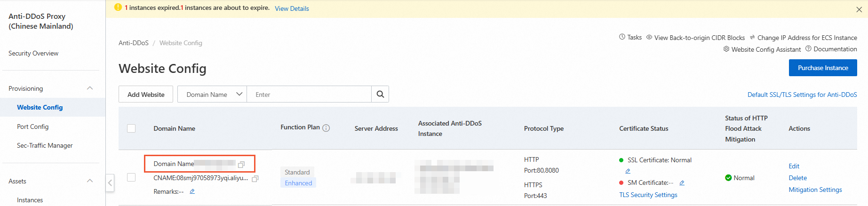Click the magnifier search button
This screenshot has width=868, height=206.
(380, 94)
